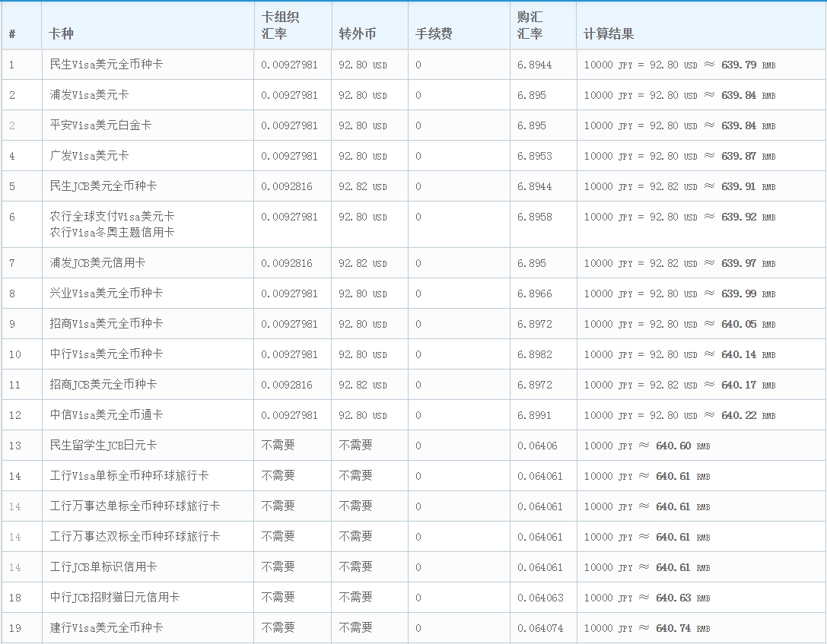Select the 招商JCB美元全币种卡 card name

coord(103,385)
